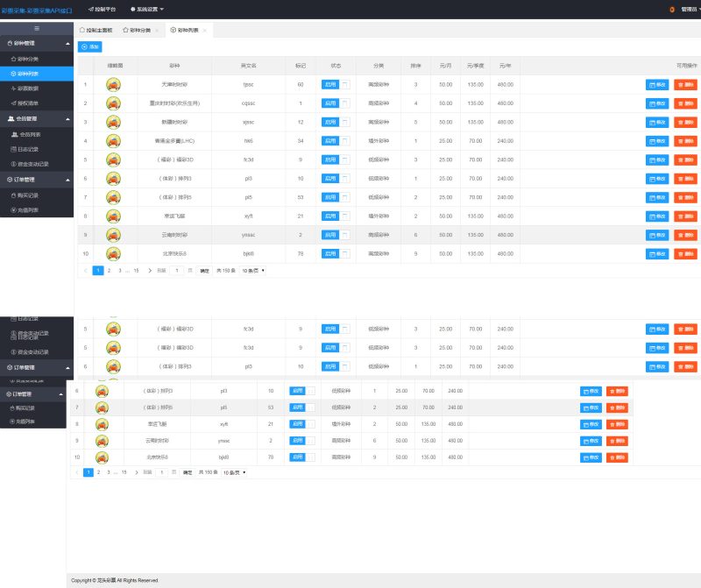Click the 英文名 column header
701x588 pixels.
pyautogui.click(x=249, y=66)
